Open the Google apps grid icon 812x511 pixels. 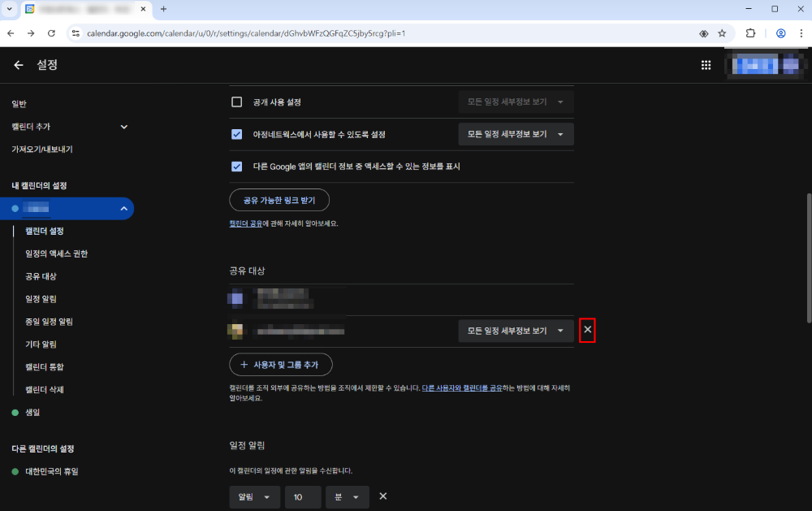coord(706,65)
